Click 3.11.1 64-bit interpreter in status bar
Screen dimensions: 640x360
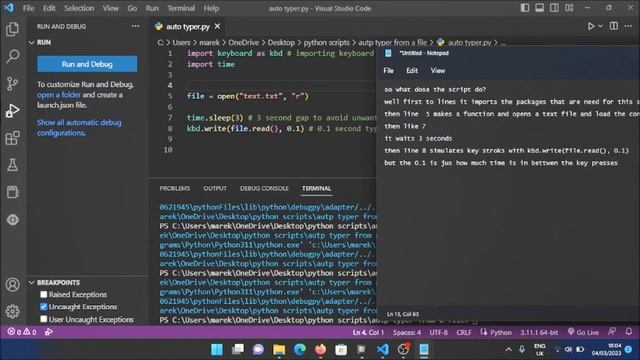[539, 332]
